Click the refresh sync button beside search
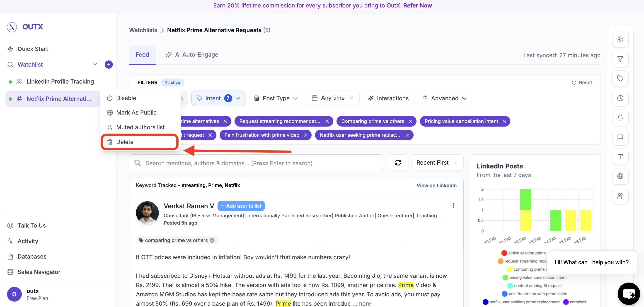644x307 pixels. click(x=398, y=163)
